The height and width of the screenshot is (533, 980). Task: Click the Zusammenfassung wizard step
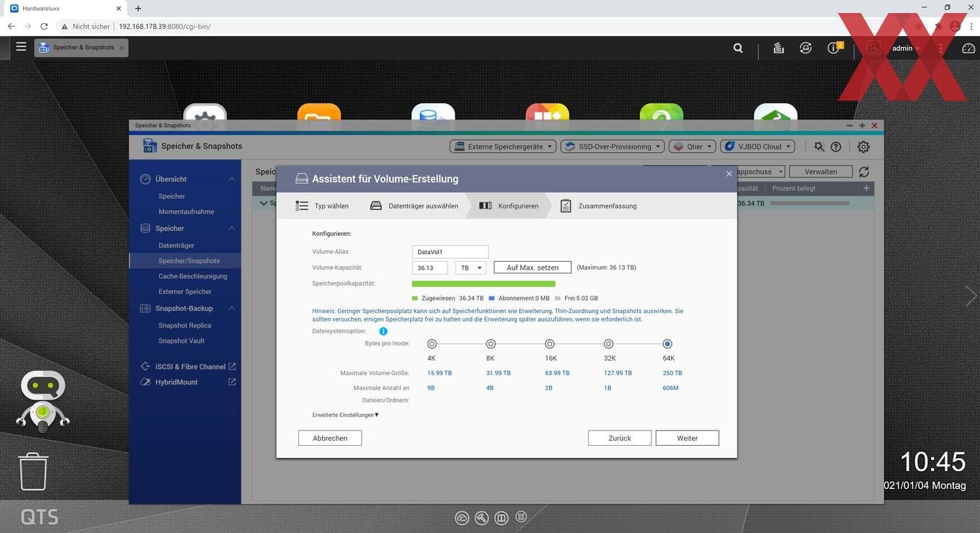point(598,206)
